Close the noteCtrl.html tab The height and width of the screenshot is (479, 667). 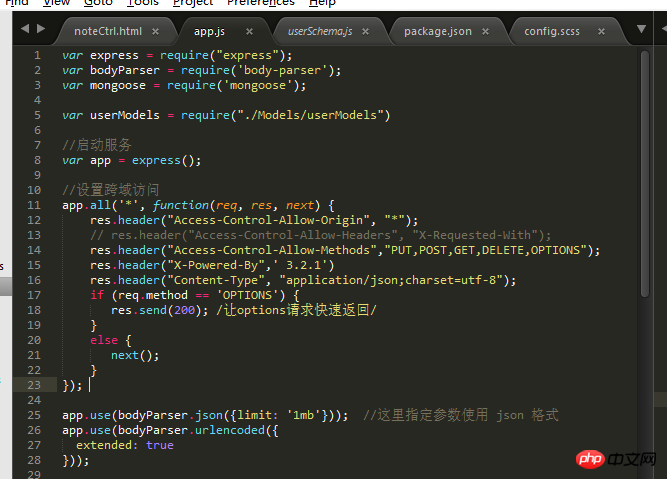tap(156, 31)
